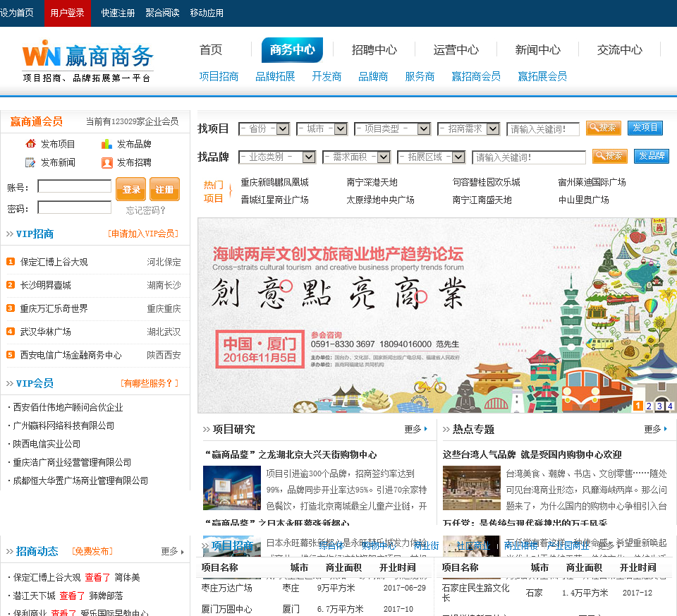Open article 这些台湾人气品牌 headline
This screenshot has height=616, width=677.
click(532, 454)
